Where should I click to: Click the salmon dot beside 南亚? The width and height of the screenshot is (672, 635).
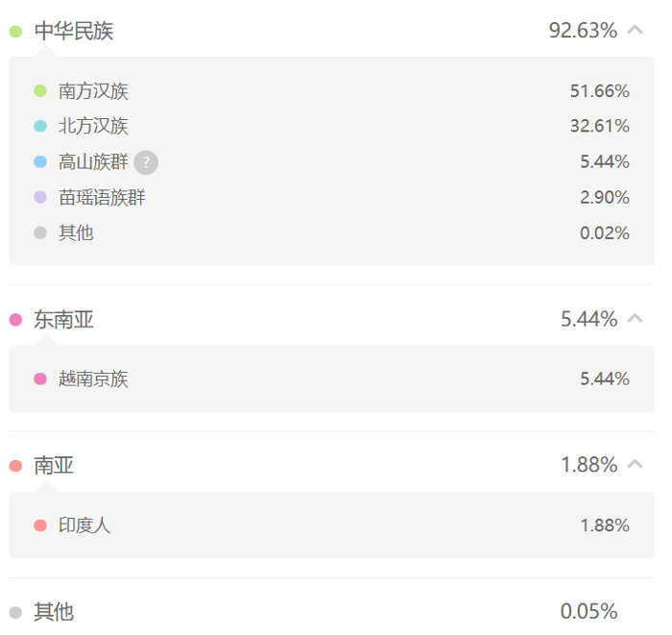(16, 466)
